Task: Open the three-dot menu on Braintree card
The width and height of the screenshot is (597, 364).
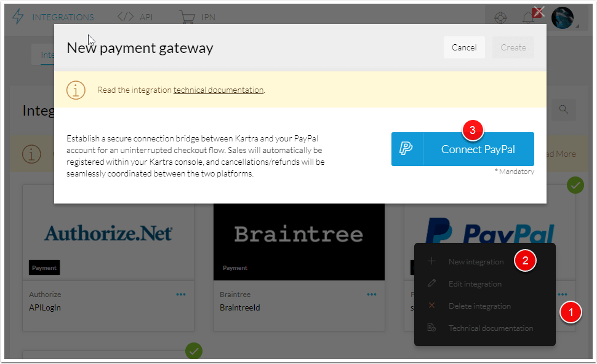Action: point(372,295)
